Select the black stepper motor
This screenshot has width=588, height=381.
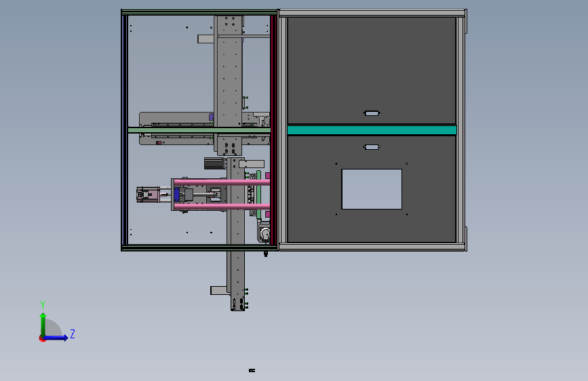214,163
